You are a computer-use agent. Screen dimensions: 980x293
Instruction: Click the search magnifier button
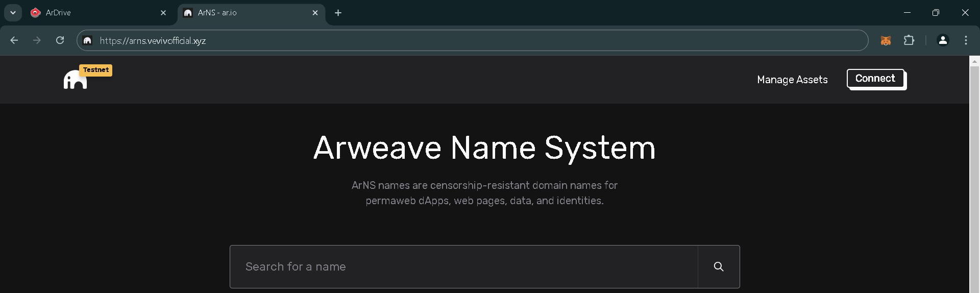718,266
